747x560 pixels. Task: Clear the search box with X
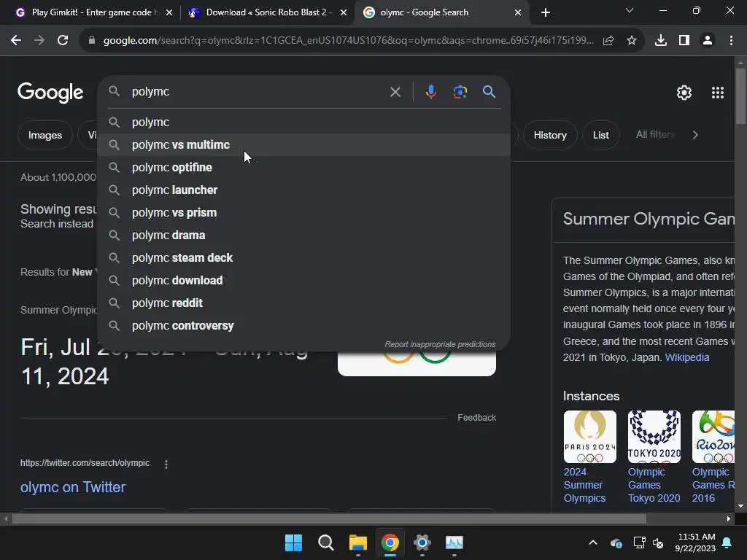click(395, 92)
